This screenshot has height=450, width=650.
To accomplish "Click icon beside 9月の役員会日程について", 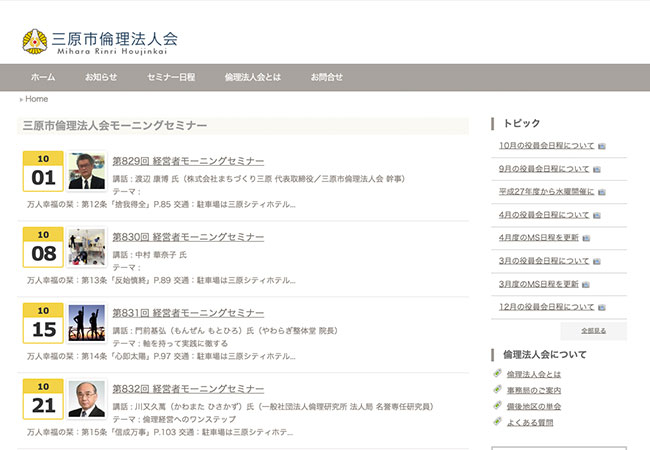I will 597,169.
